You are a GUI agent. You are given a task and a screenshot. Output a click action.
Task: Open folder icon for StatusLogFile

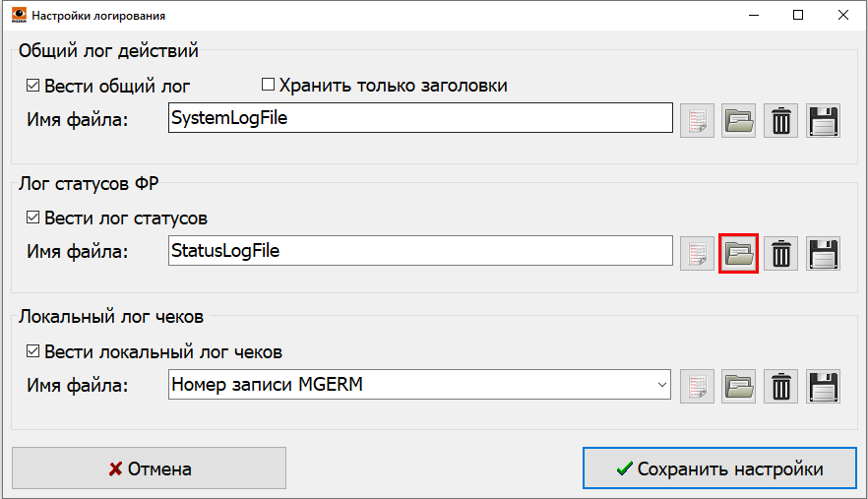tap(739, 253)
